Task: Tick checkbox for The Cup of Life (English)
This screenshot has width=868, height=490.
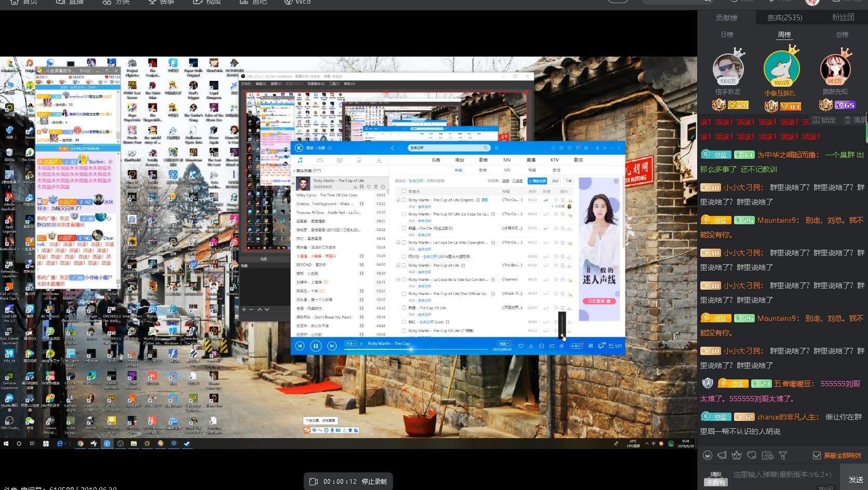Action: (404, 200)
